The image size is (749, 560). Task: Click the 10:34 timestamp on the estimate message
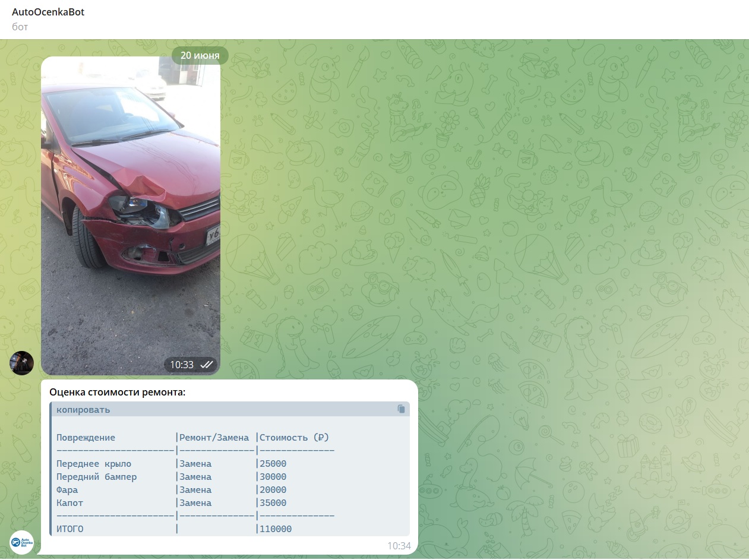399,545
